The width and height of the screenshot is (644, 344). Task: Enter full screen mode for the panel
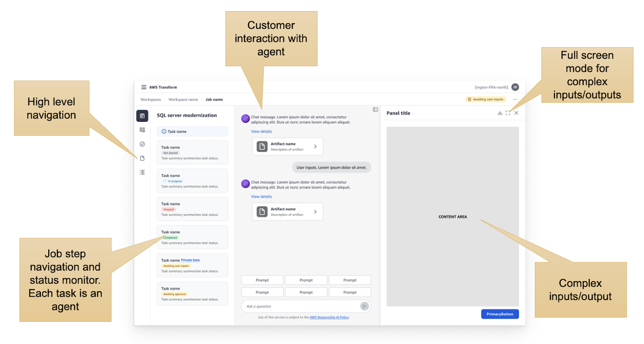pyautogui.click(x=508, y=113)
